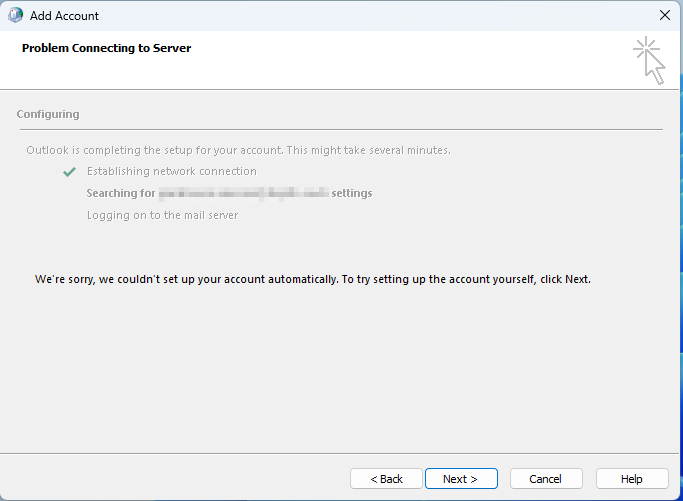Open Help for account setup
The image size is (683, 501).
[632, 479]
